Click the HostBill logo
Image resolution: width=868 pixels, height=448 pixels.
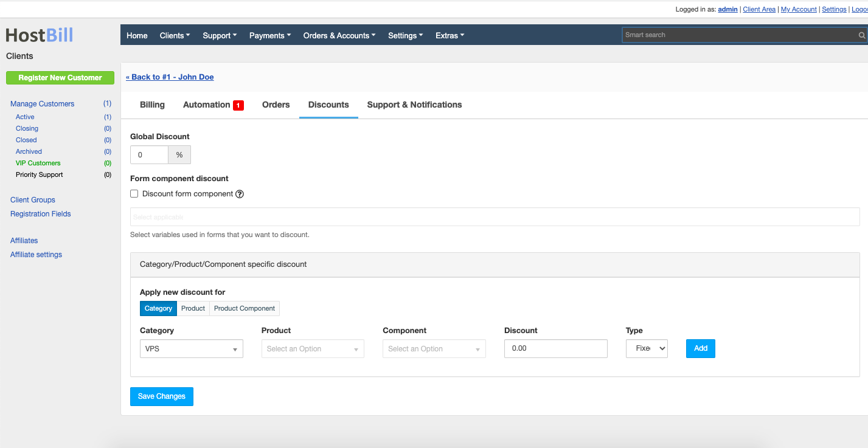(x=38, y=35)
